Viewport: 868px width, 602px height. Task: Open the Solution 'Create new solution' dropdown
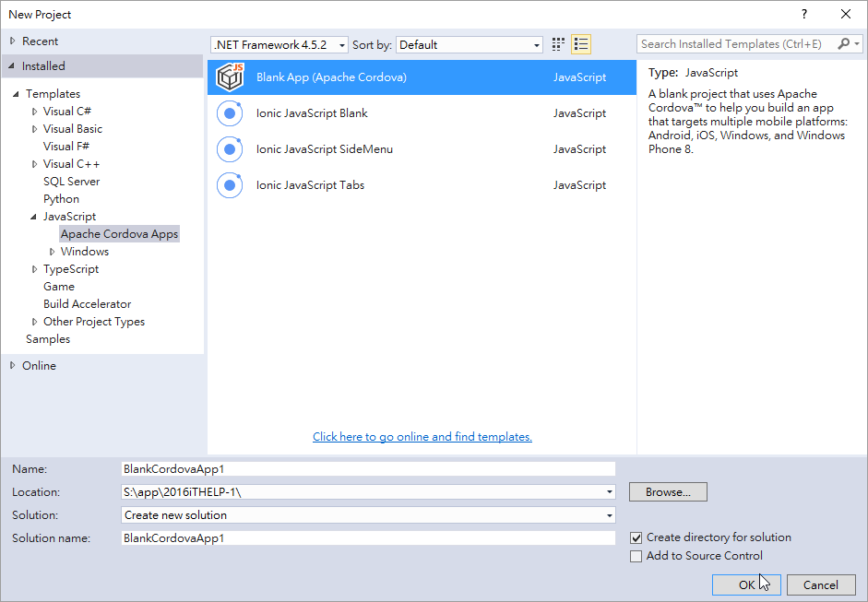(x=368, y=515)
